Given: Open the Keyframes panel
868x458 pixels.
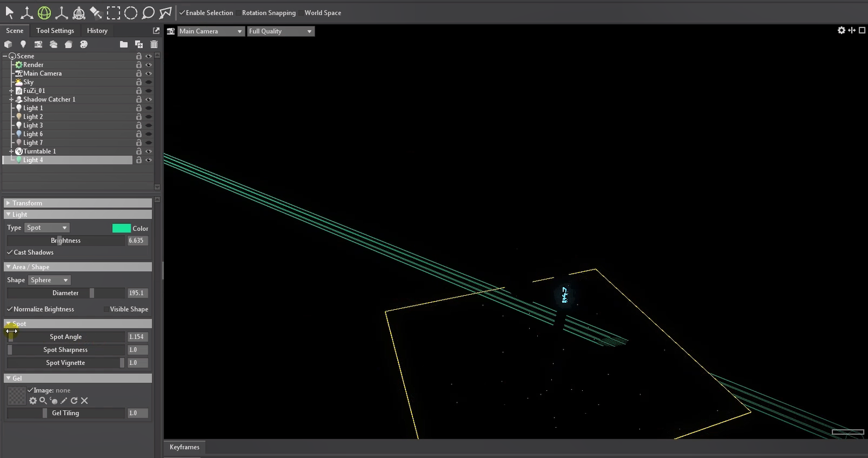Looking at the screenshot, I should (184, 447).
